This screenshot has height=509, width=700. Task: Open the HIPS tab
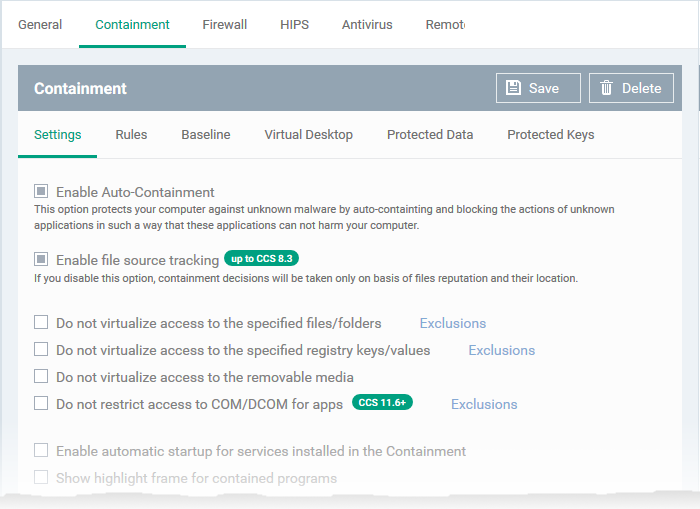(x=294, y=25)
